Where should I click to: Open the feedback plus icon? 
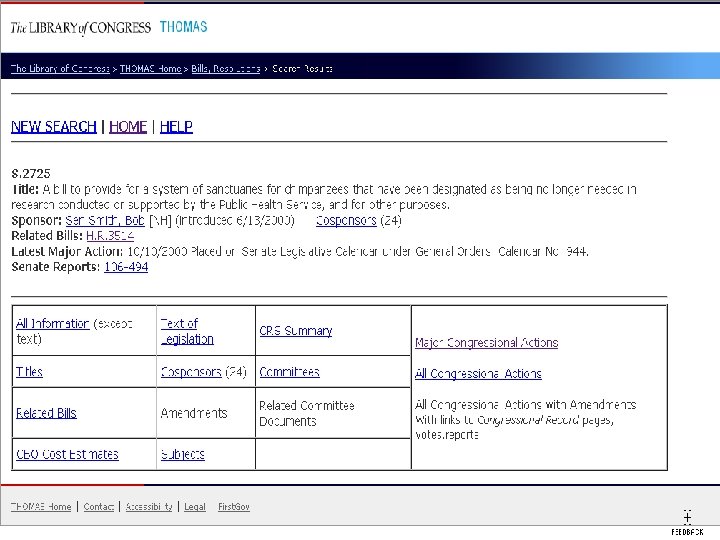pyautogui.click(x=687, y=517)
